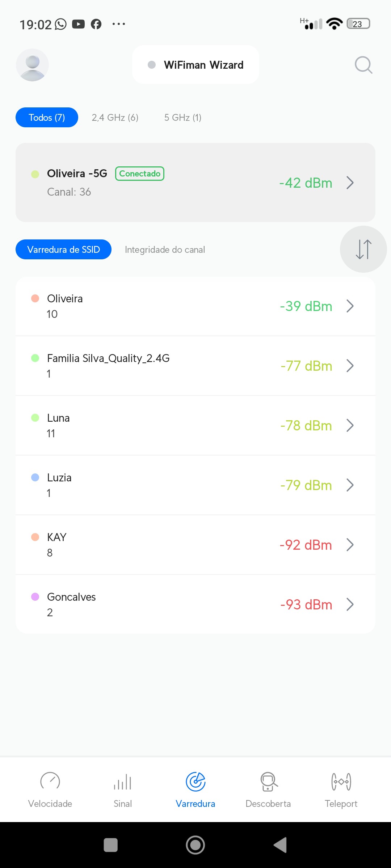Screen dimensions: 391x868
Task: Expand details chevron for Luna network
Action: tap(350, 425)
